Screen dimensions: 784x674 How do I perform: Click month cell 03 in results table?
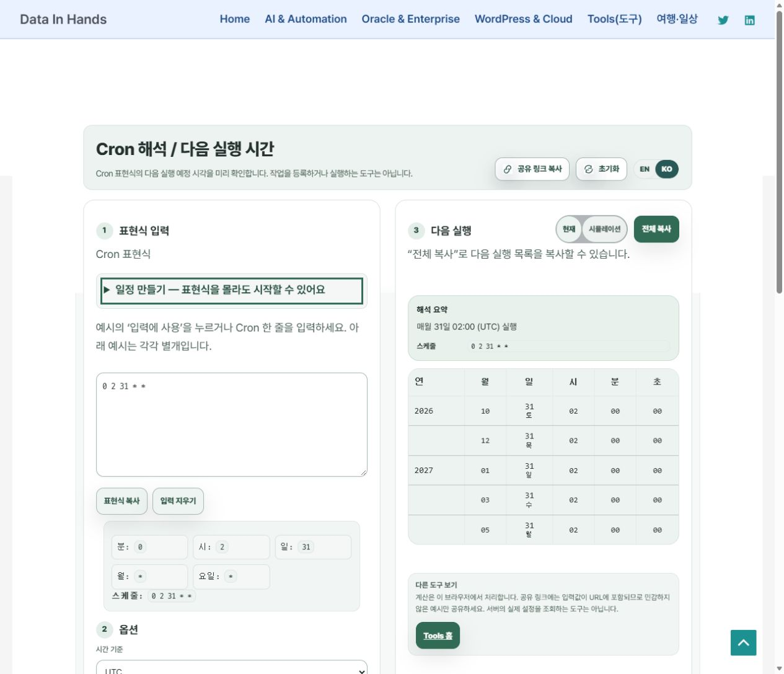[485, 500]
